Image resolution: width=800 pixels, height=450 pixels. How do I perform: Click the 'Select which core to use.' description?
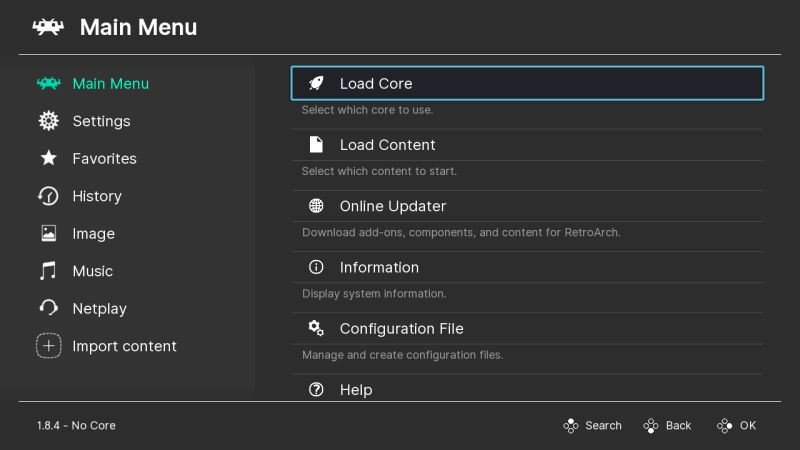367,110
